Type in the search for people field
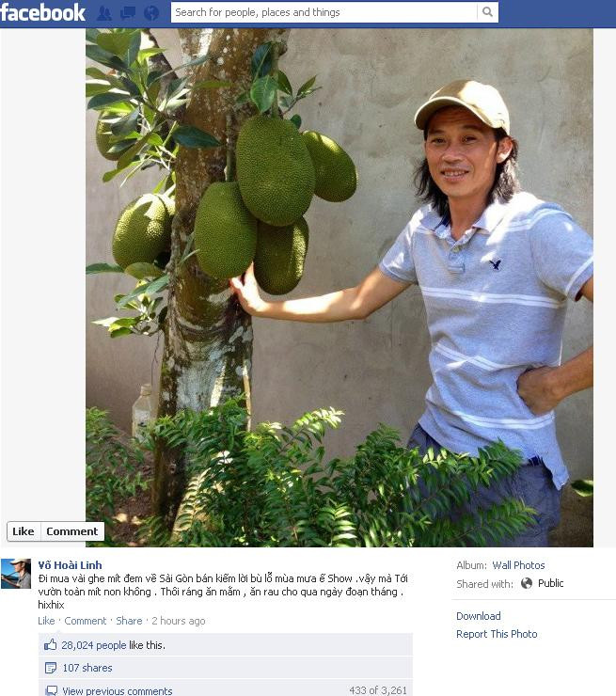616x696 pixels. (324, 12)
